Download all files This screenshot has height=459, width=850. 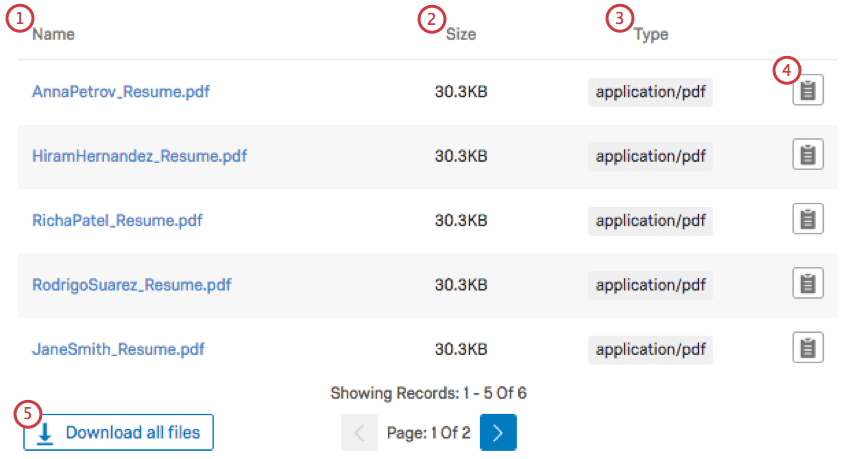(119, 433)
